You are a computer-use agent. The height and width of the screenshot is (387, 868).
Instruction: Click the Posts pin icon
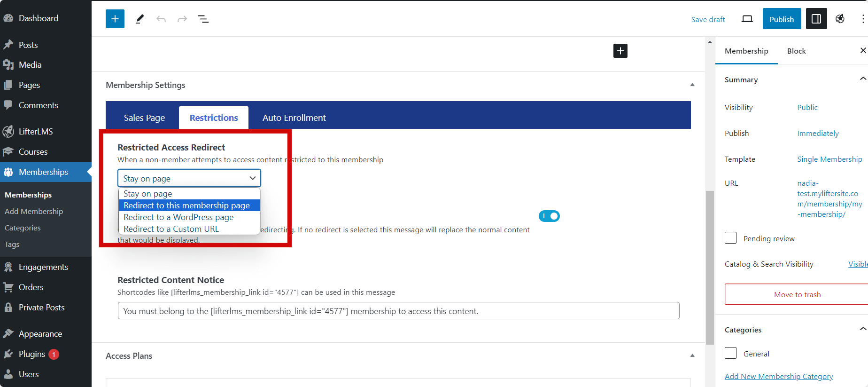8,45
